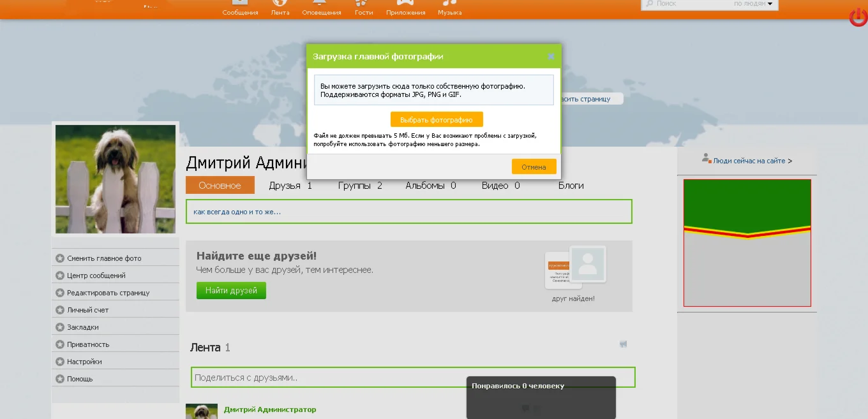Open the 'по людям' search dropdown

pyautogui.click(x=753, y=4)
